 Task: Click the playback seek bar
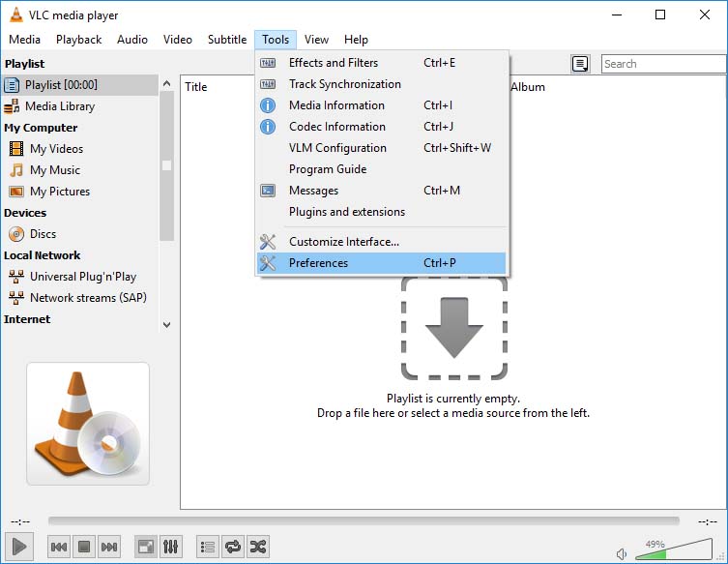click(x=364, y=521)
